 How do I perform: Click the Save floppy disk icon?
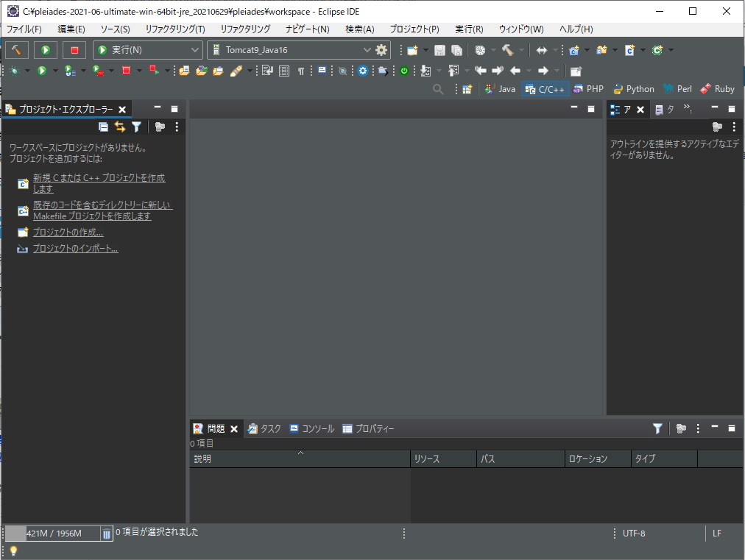(440, 50)
